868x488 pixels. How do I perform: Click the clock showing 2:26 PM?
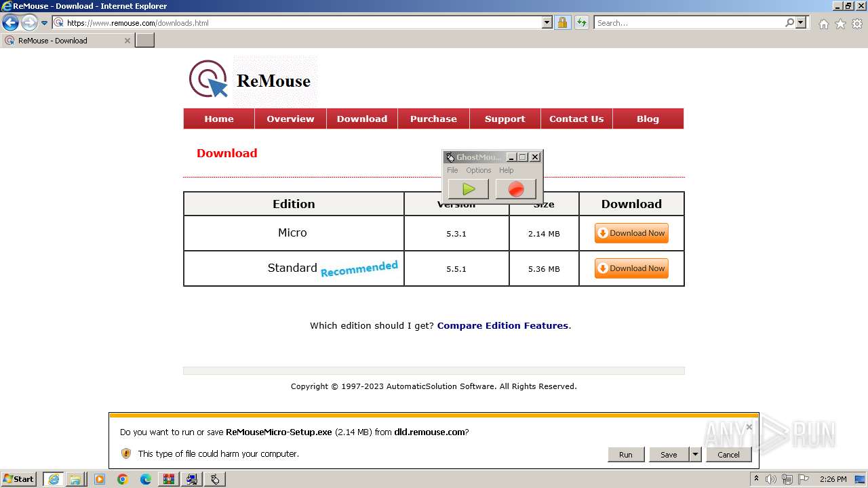point(833,479)
